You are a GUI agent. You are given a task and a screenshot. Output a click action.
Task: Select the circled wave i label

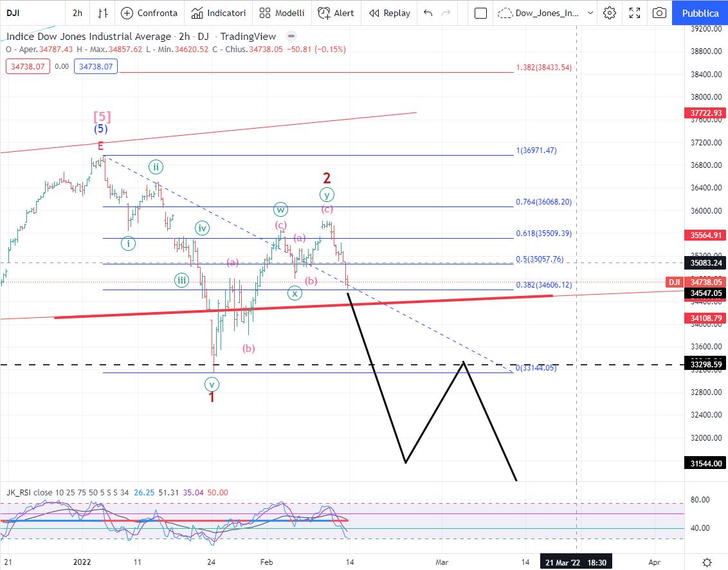pyautogui.click(x=128, y=243)
